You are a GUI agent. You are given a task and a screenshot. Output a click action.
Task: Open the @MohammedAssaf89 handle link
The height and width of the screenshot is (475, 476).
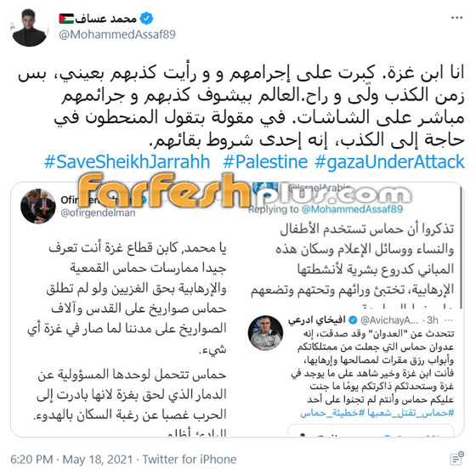tap(117, 35)
